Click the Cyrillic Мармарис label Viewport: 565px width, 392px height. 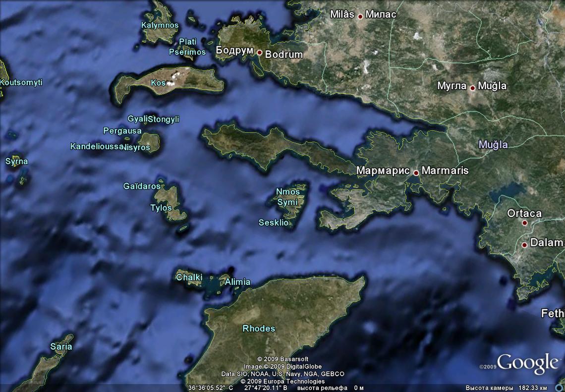383,171
